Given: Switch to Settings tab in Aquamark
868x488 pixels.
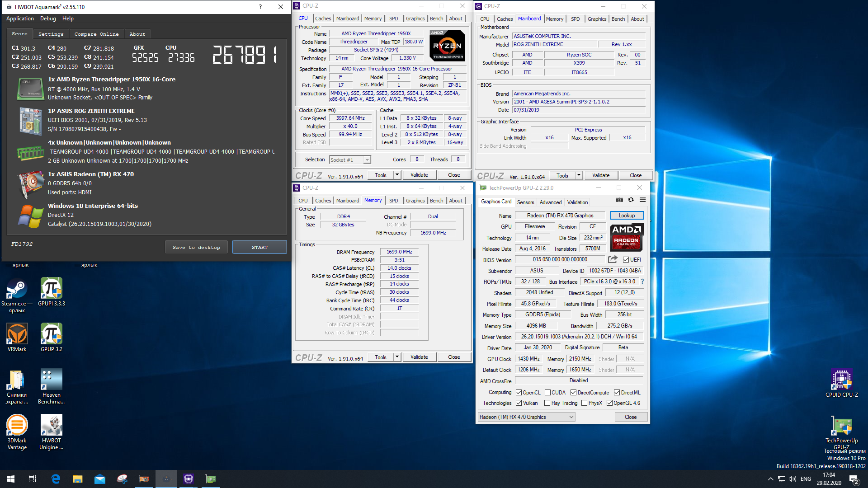Looking at the screenshot, I should pyautogui.click(x=51, y=34).
